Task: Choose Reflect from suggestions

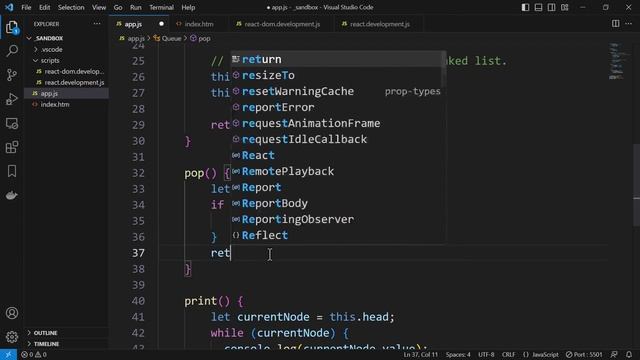Action: point(338,236)
